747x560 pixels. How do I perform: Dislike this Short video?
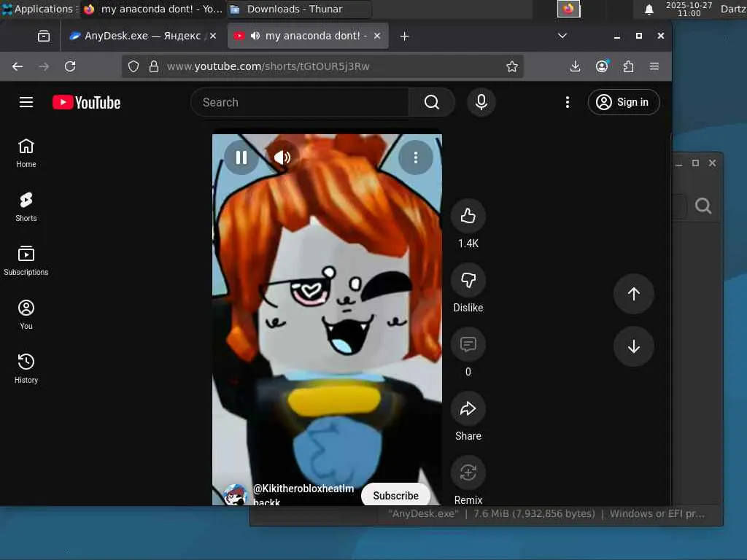click(x=468, y=280)
